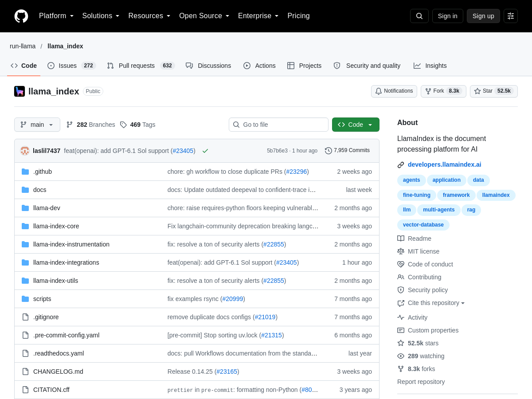Open the Pricing link
Viewport: 532px width, 399px height.
tap(298, 16)
